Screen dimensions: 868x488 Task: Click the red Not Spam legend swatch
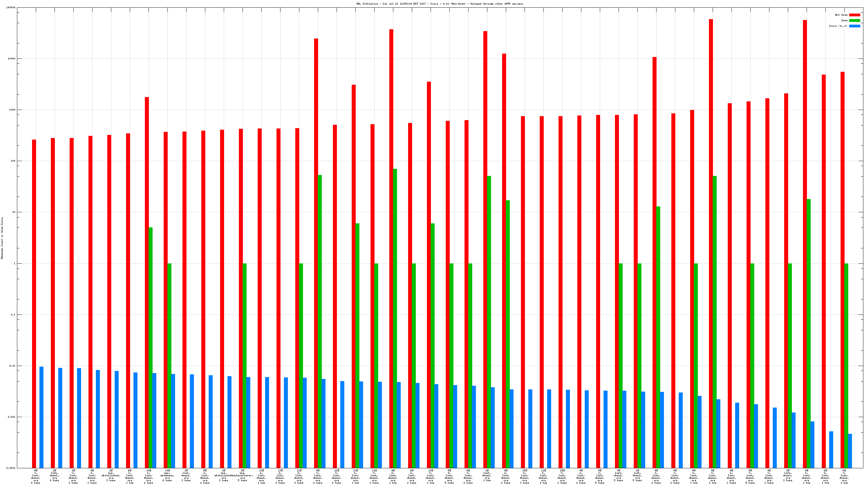854,15
